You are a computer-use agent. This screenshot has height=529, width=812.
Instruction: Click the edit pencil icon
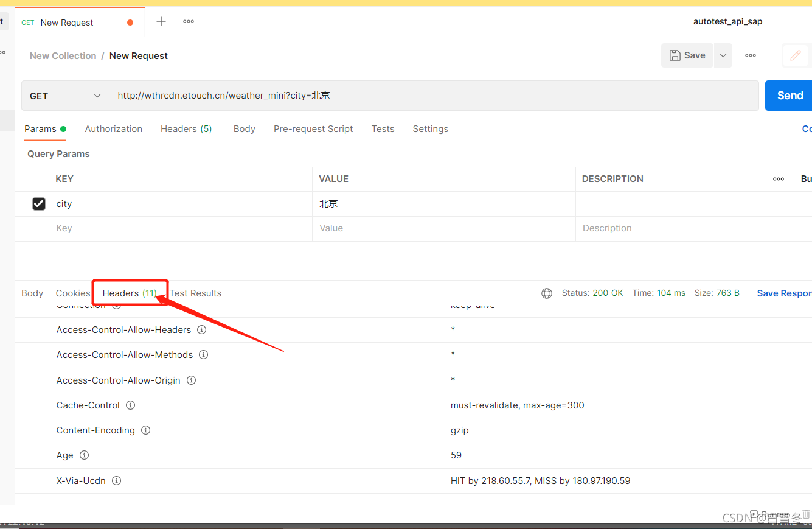(x=795, y=55)
